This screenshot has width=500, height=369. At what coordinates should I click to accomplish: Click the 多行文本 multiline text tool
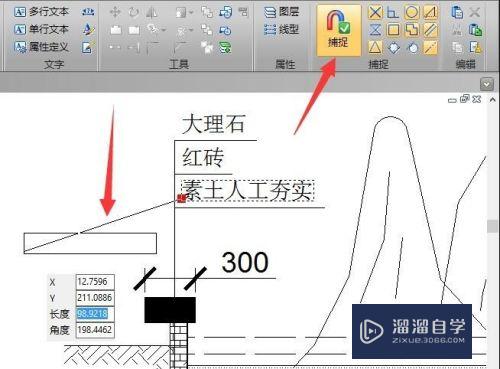coord(41,12)
